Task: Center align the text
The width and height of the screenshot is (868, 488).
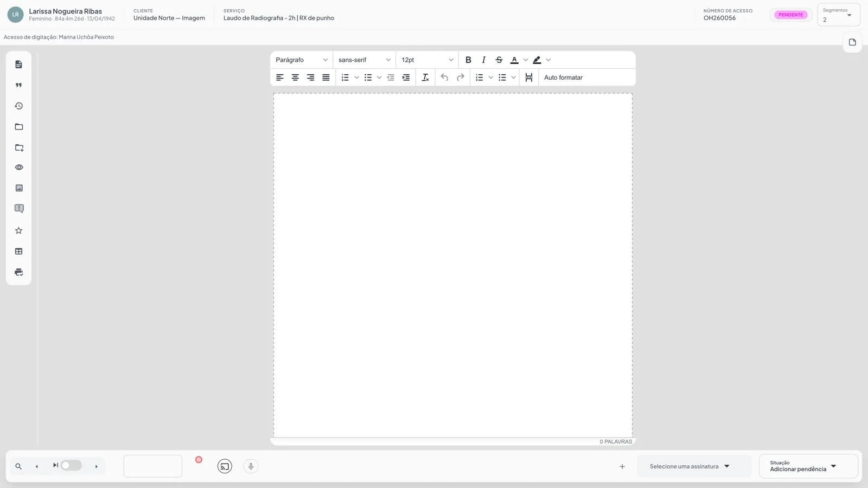Action: coord(295,78)
